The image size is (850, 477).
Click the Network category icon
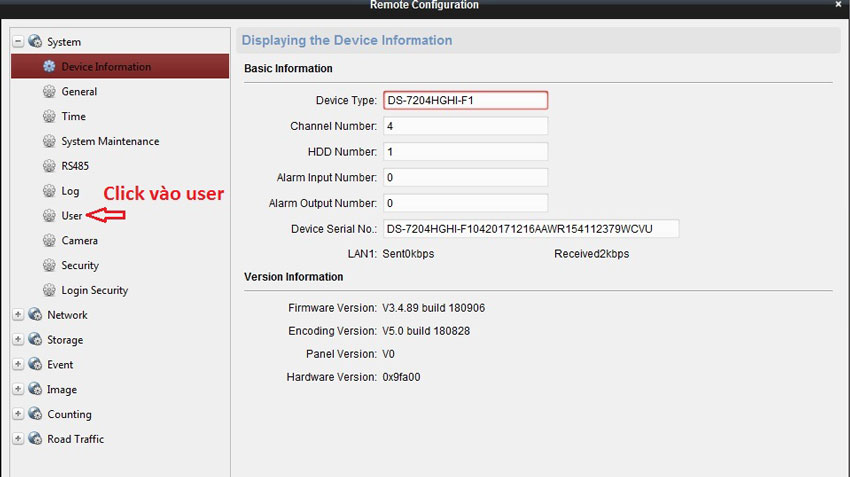[x=35, y=315]
